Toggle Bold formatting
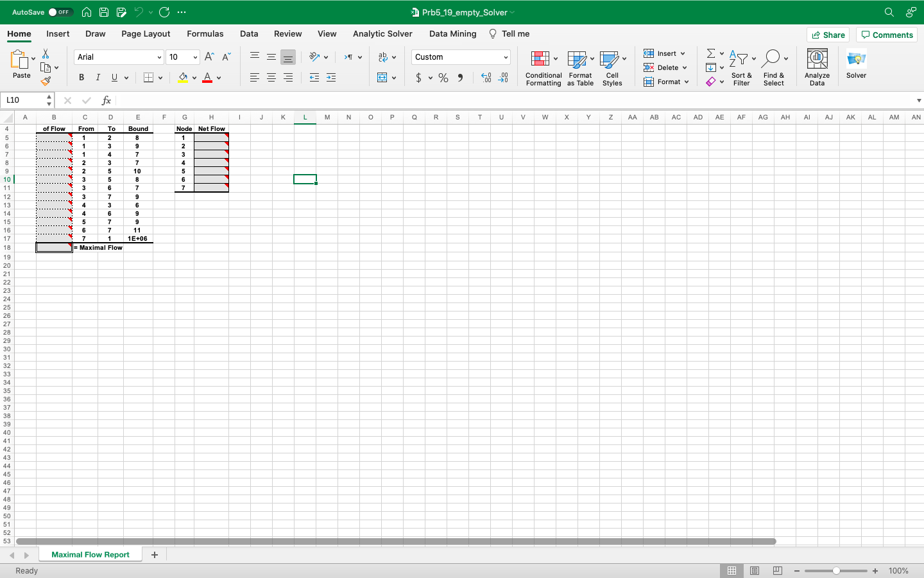The width and height of the screenshot is (924, 578). click(81, 78)
